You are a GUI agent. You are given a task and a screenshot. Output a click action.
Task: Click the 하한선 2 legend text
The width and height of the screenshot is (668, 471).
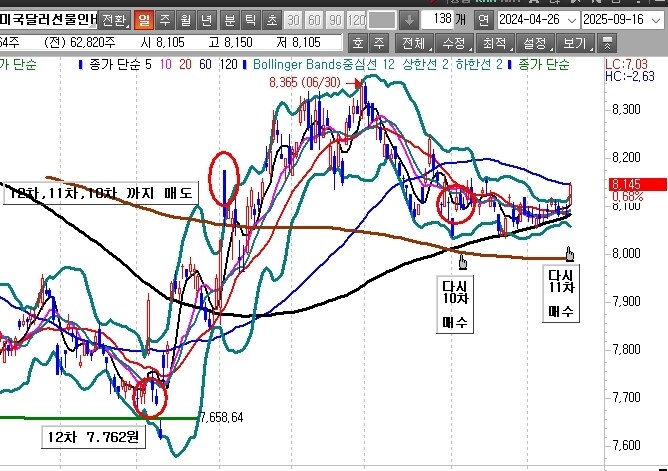pyautogui.click(x=479, y=65)
